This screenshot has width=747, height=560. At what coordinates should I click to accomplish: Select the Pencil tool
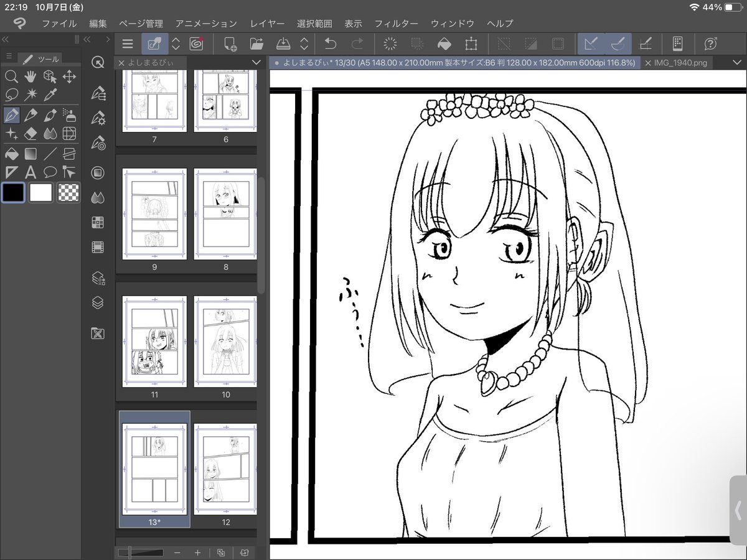(31, 115)
